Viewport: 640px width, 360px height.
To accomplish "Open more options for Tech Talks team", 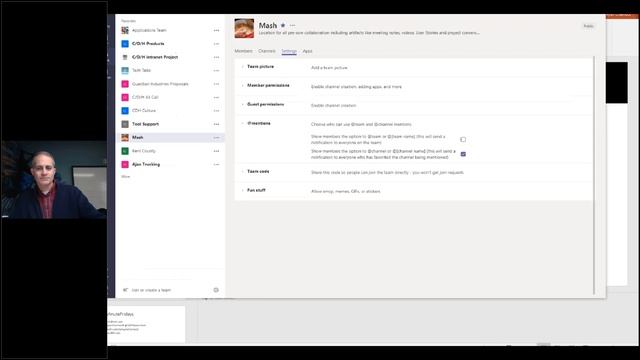I will point(216,71).
